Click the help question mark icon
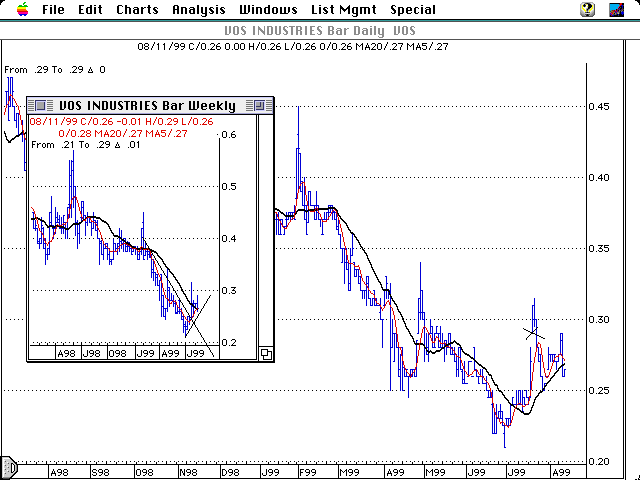 (587, 9)
